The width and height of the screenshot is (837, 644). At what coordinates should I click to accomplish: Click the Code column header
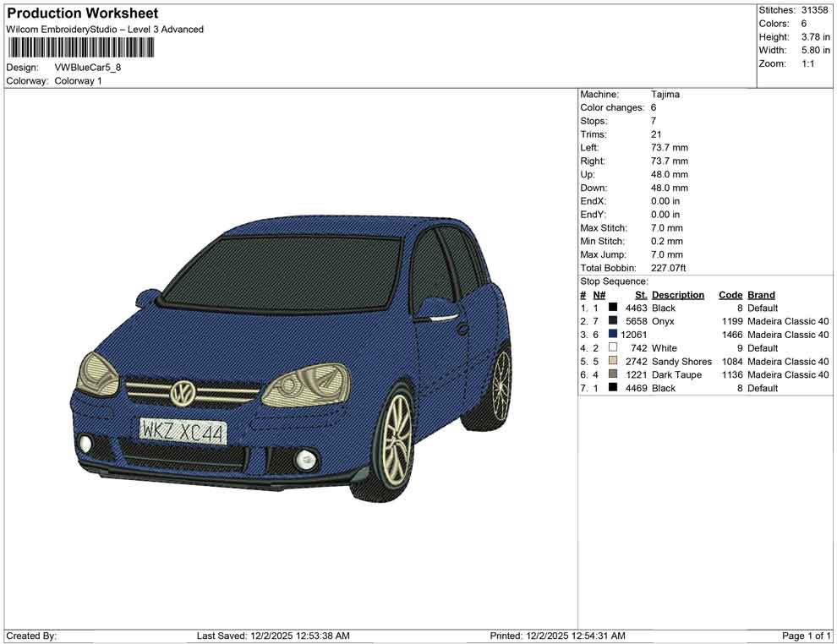click(x=730, y=294)
